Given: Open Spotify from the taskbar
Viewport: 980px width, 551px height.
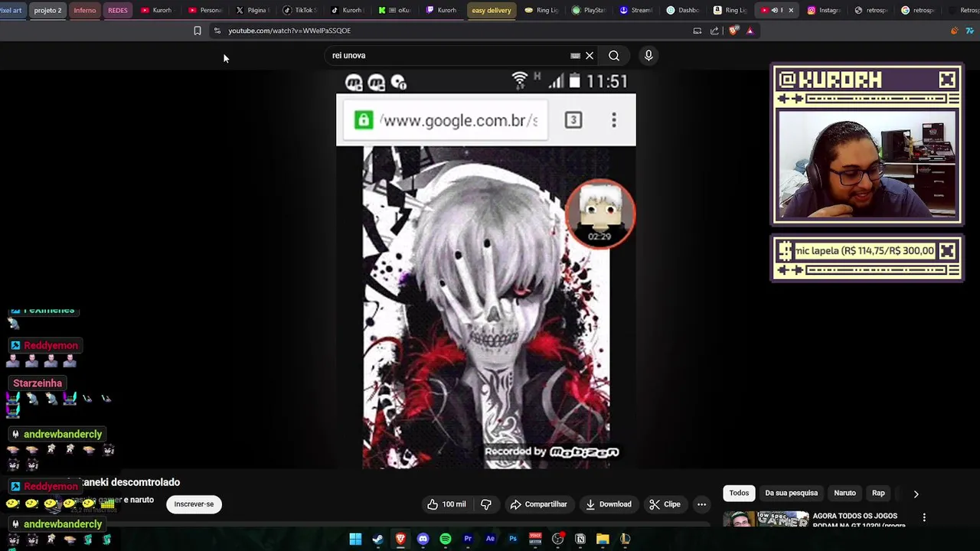Looking at the screenshot, I should tap(446, 539).
